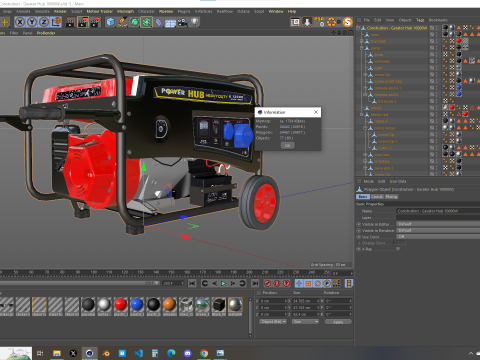Image resolution: width=480 pixels, height=360 pixels.
Task: Edit the object Name input field
Action: [438, 211]
